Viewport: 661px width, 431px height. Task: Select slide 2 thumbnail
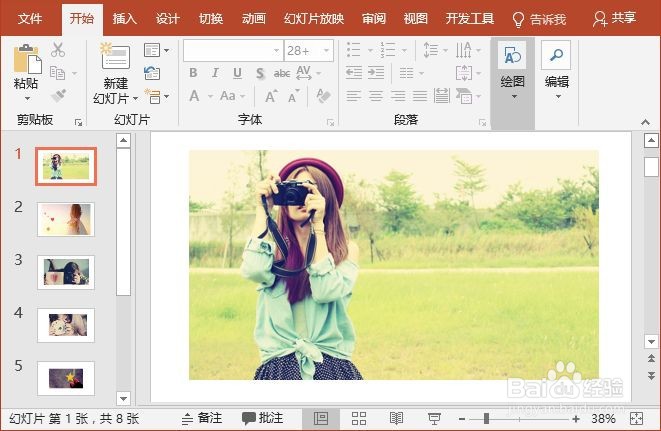point(66,219)
